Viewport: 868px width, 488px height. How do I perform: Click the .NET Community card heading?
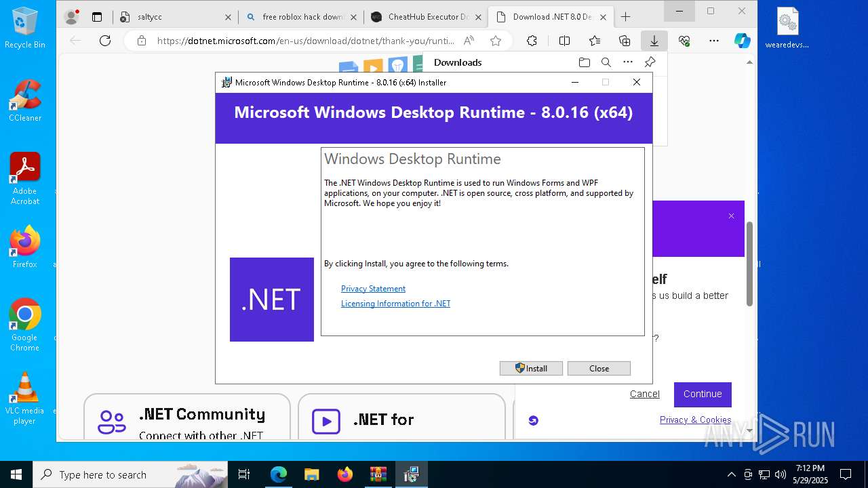pyautogui.click(x=202, y=414)
